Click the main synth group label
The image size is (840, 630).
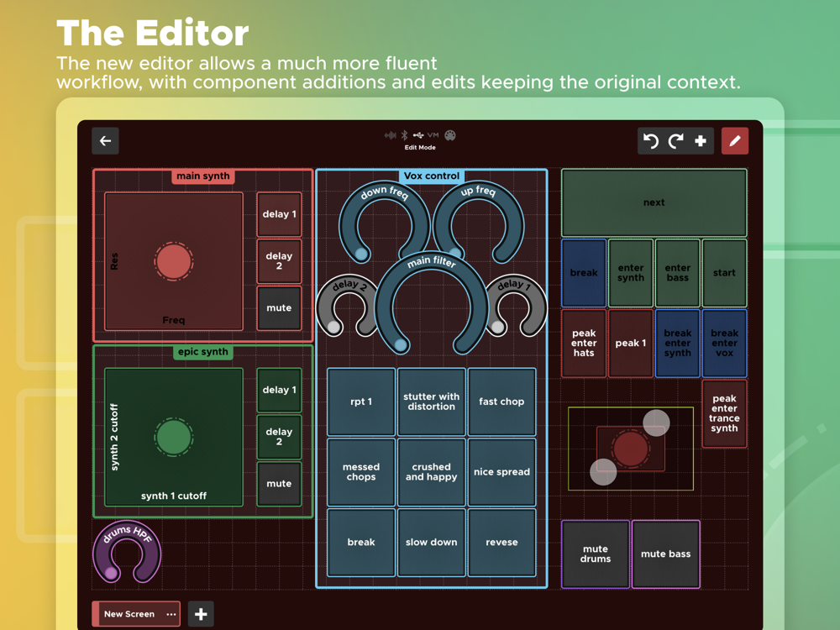pyautogui.click(x=203, y=176)
